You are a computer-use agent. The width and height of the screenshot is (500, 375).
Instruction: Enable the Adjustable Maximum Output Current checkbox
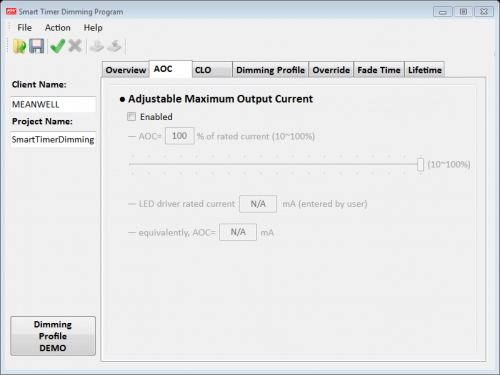[x=131, y=116]
